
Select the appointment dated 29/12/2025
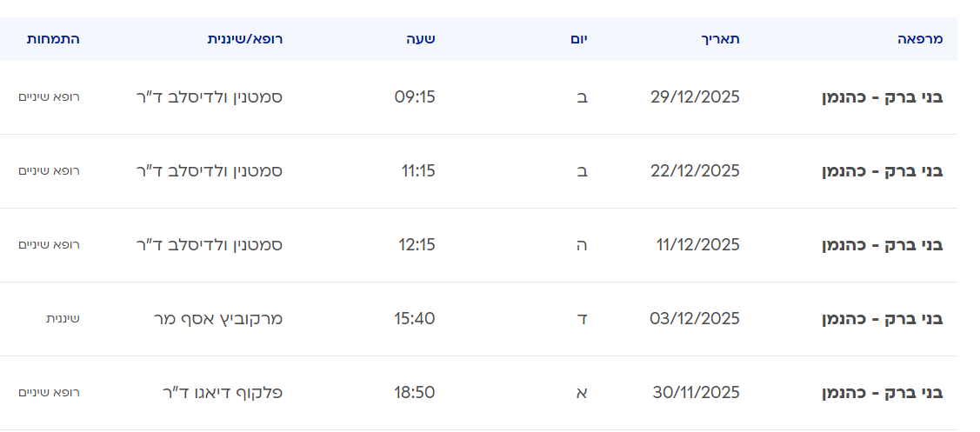pos(695,96)
